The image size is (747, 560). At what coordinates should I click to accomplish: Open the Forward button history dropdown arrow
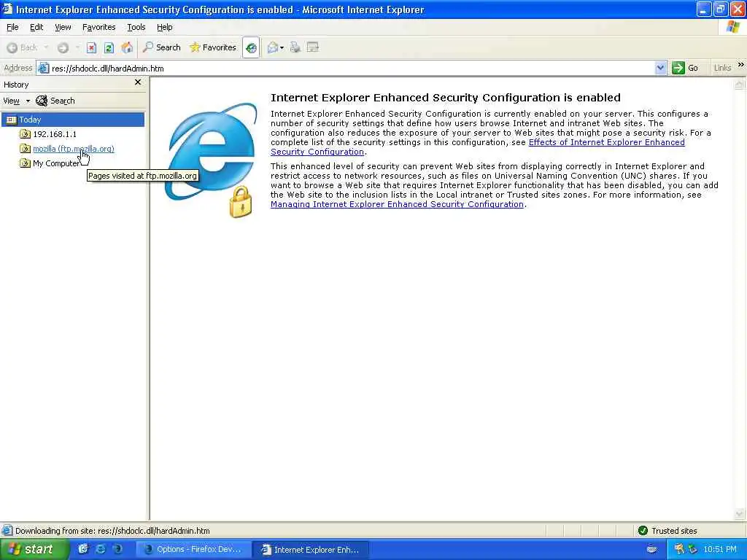pyautogui.click(x=77, y=47)
